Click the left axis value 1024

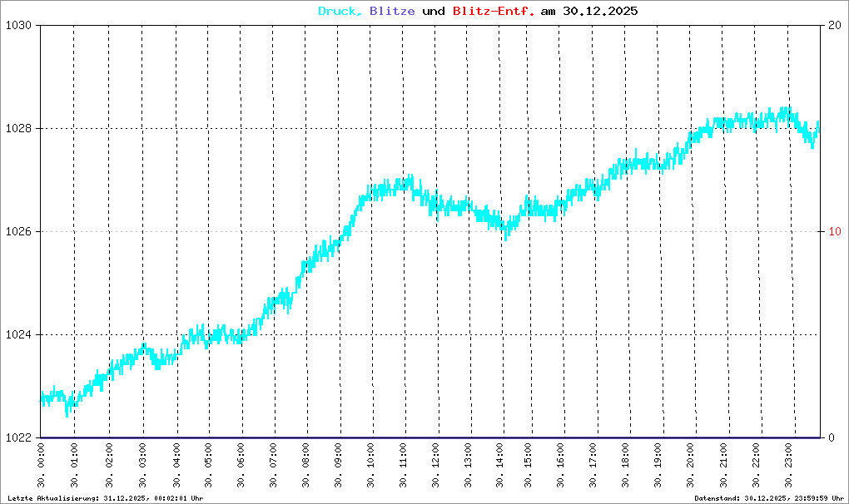[18, 334]
